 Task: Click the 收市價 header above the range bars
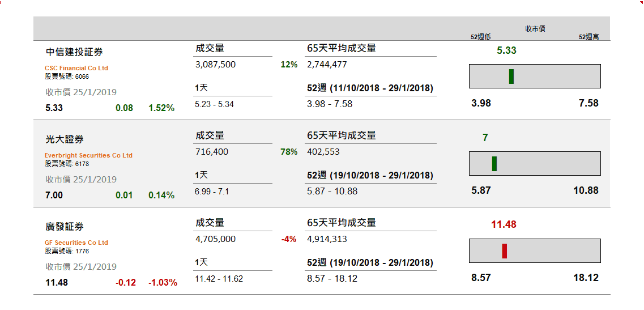point(535,29)
